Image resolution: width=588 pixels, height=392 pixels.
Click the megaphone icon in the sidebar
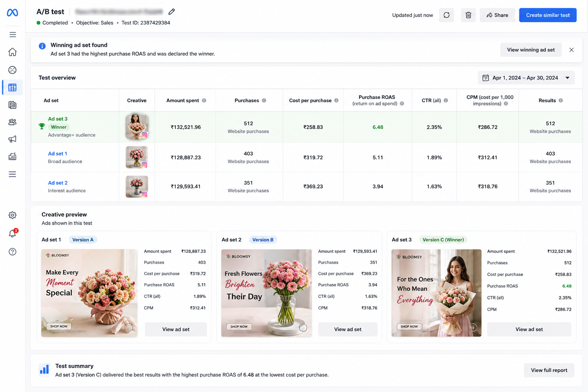(13, 139)
